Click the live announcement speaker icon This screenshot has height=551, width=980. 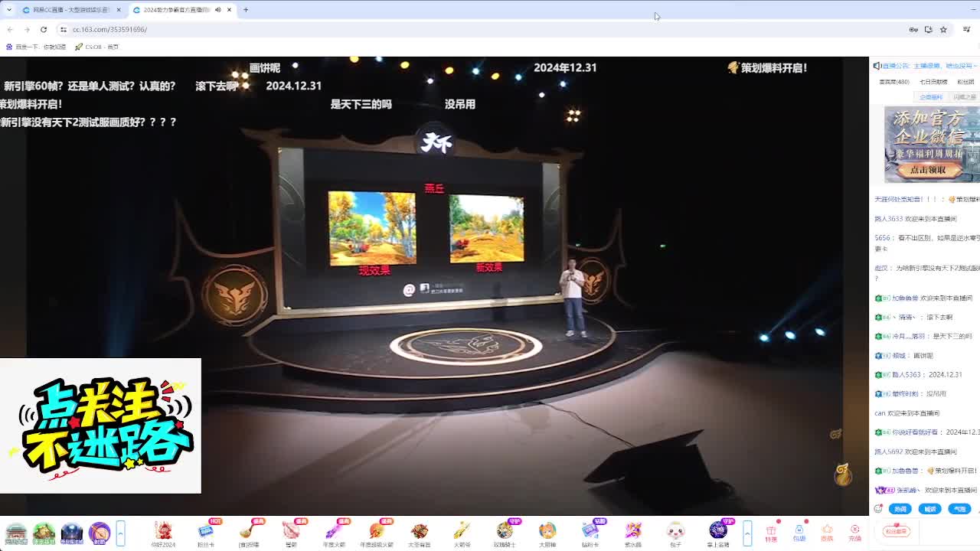click(x=877, y=66)
